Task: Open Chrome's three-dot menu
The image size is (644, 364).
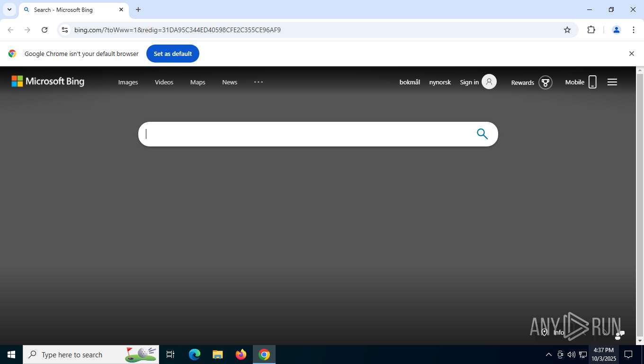Action: tap(634, 30)
